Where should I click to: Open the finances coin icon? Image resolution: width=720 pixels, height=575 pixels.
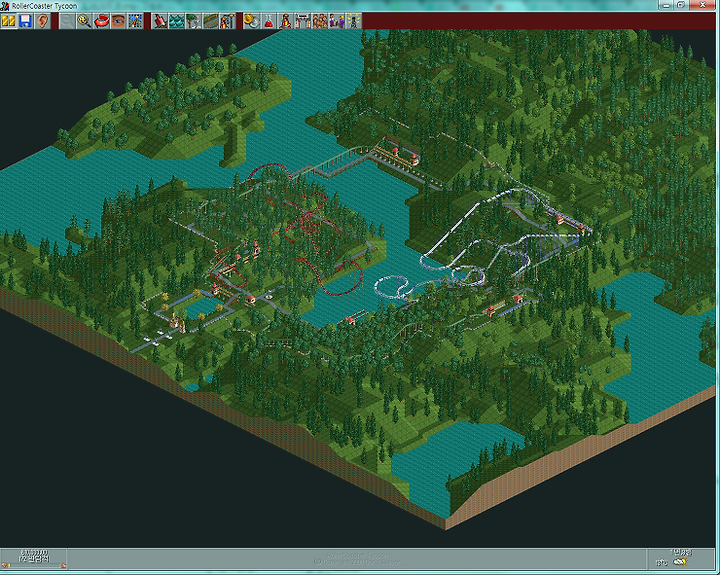pyautogui.click(x=251, y=21)
